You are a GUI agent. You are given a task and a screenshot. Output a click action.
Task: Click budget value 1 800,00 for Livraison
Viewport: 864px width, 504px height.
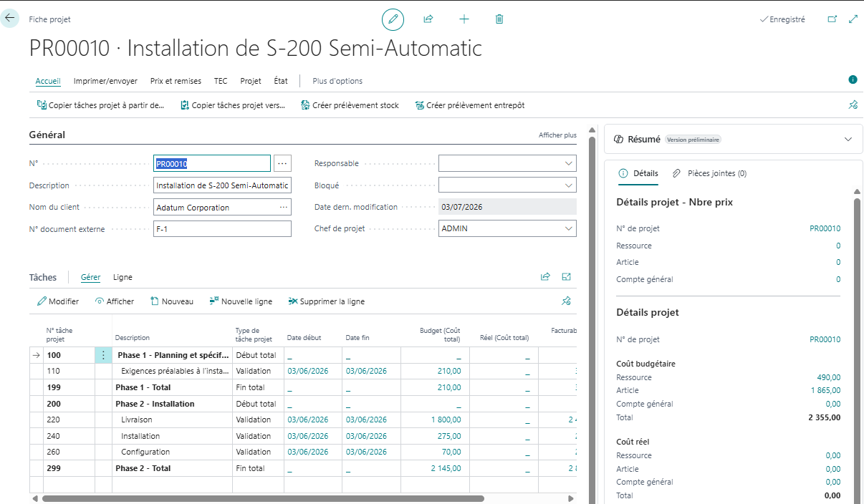(446, 420)
